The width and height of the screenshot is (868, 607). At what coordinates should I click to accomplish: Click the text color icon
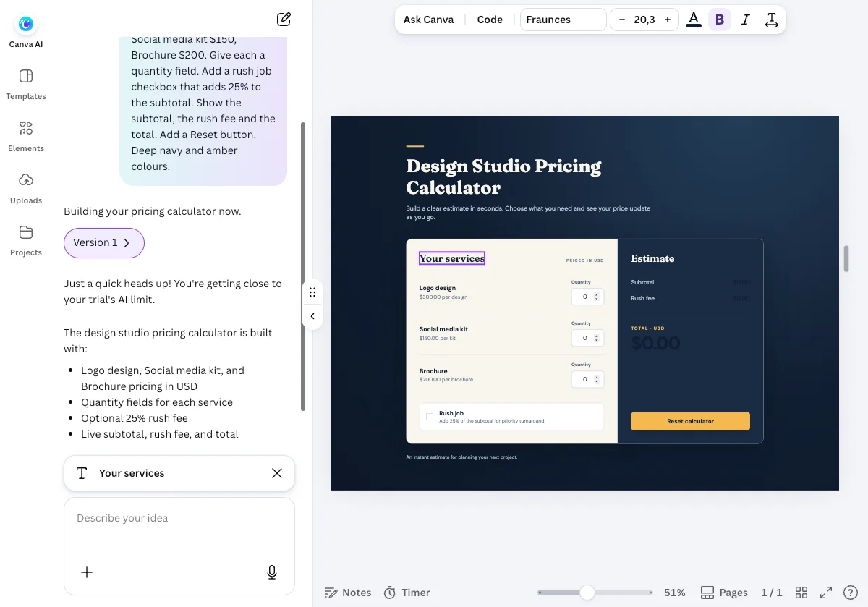pos(694,20)
